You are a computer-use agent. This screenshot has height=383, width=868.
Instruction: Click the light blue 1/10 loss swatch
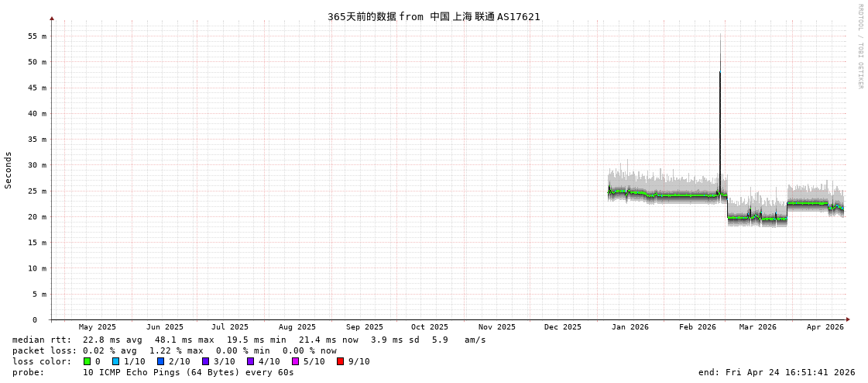click(115, 361)
